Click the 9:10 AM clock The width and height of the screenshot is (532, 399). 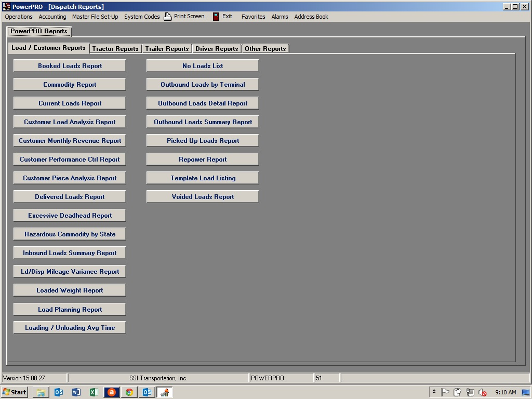[x=506, y=393]
